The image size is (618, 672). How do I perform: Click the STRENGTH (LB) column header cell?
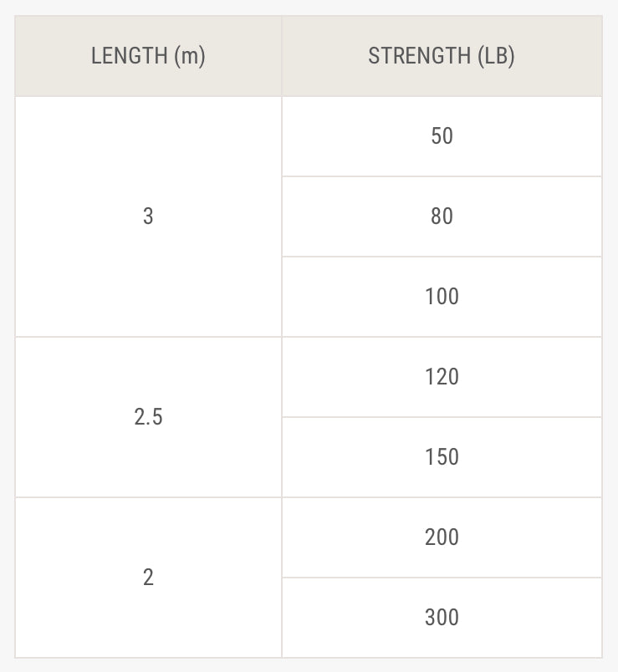coord(442,56)
